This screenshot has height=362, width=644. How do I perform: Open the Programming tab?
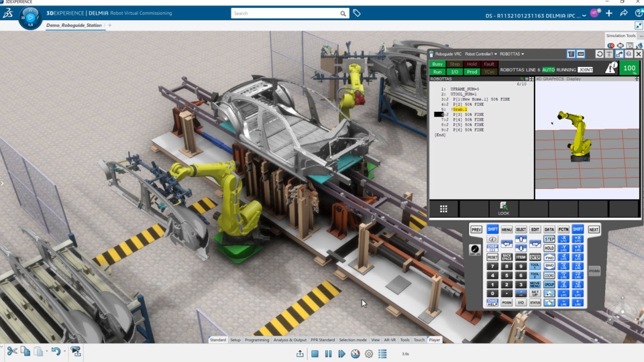(x=257, y=340)
